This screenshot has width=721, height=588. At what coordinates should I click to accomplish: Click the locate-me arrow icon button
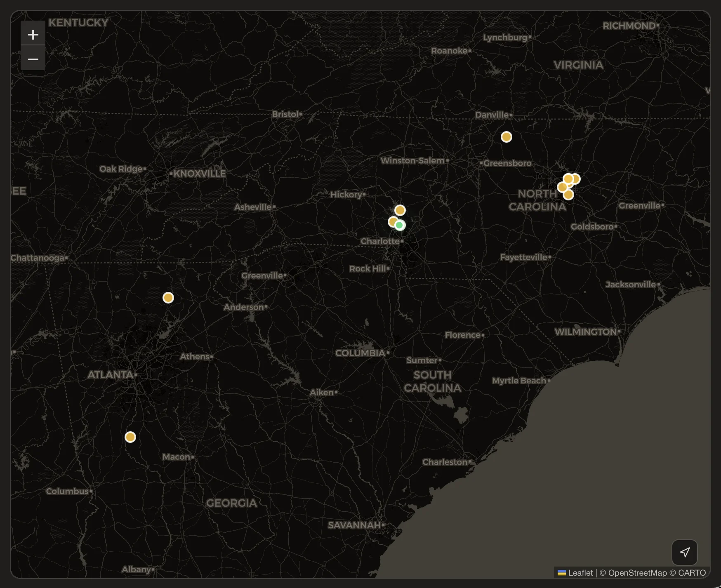pos(685,552)
